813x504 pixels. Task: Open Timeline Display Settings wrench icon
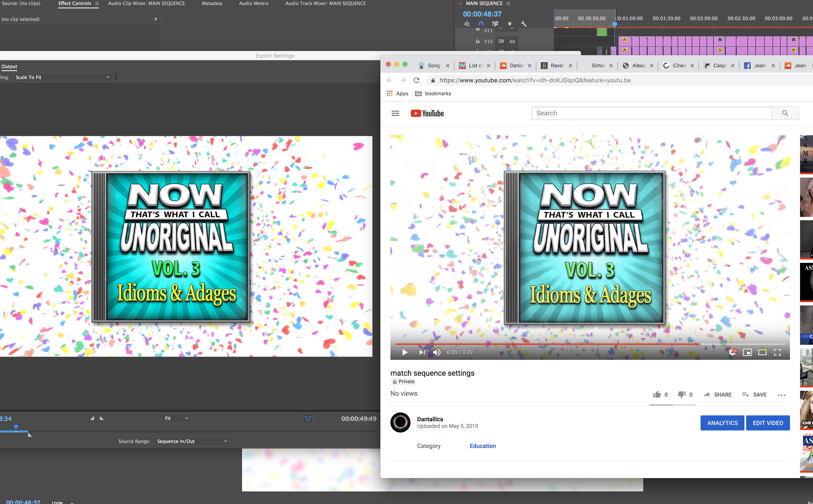tap(524, 24)
